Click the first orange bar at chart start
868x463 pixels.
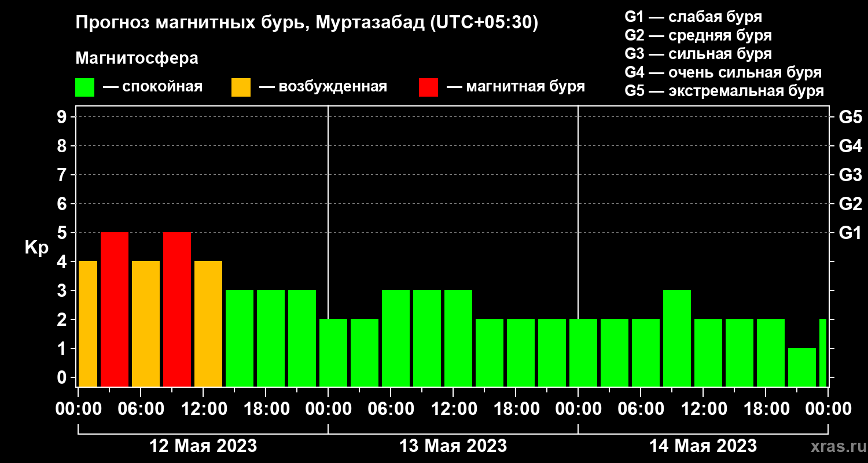click(88, 324)
